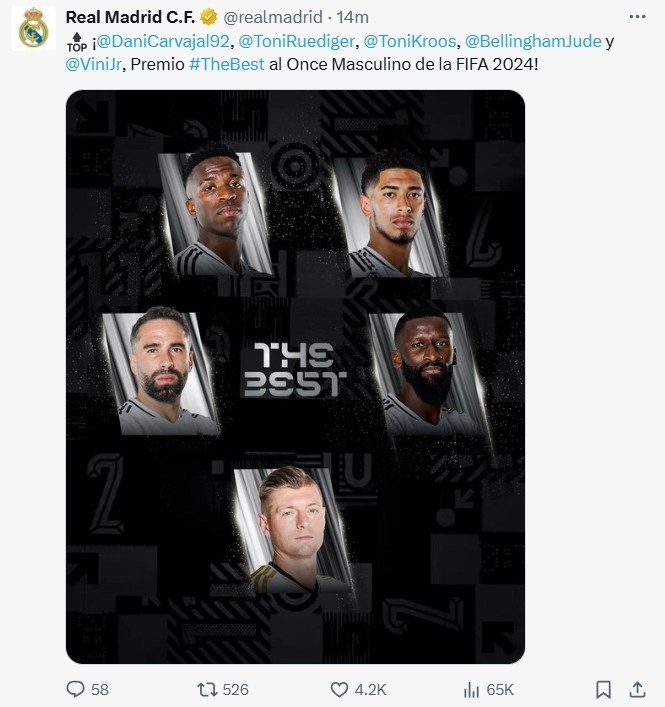The height and width of the screenshot is (707, 665).
Task: Click the share upload icon
Action: coord(637,689)
